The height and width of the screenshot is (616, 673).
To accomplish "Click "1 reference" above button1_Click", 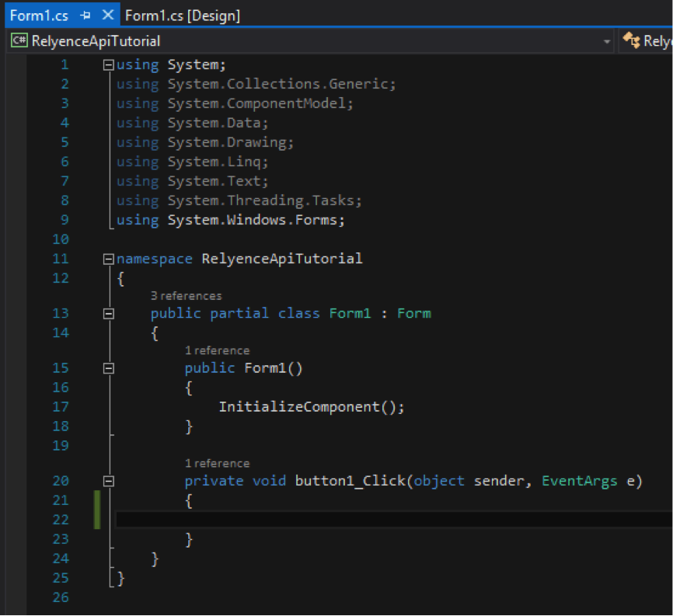I will tap(217, 464).
